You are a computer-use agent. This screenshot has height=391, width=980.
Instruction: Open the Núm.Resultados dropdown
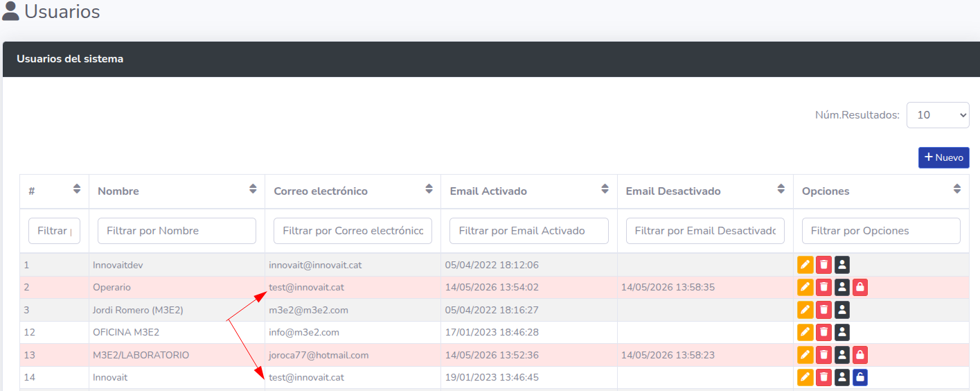click(938, 115)
